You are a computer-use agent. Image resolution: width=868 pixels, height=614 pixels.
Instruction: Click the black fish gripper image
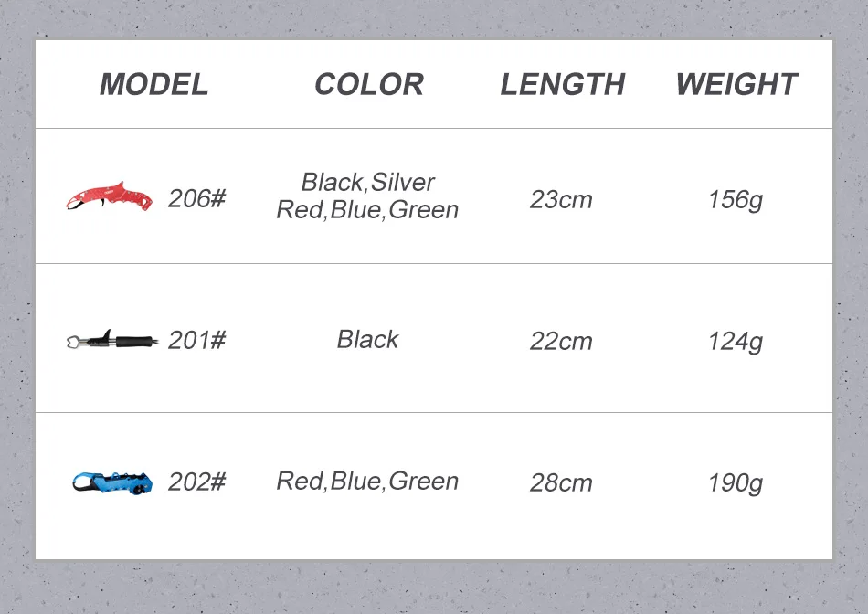(111, 341)
